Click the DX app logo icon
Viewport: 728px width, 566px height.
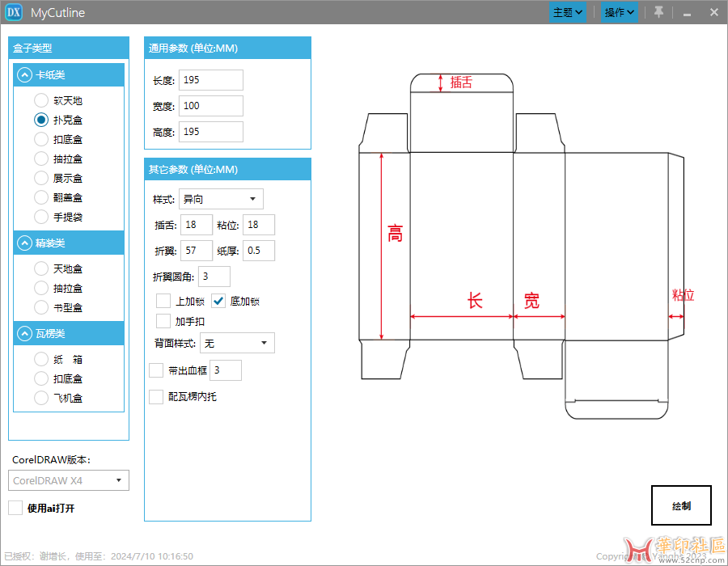pos(14,12)
